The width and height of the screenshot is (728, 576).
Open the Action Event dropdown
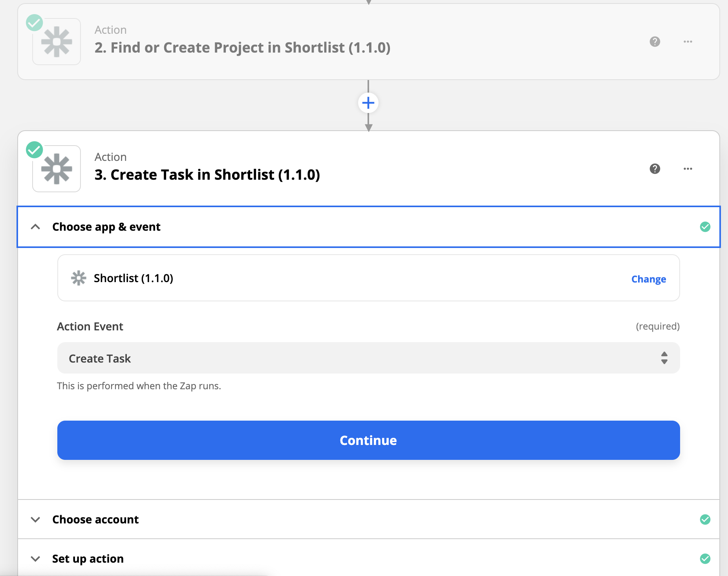pyautogui.click(x=368, y=358)
